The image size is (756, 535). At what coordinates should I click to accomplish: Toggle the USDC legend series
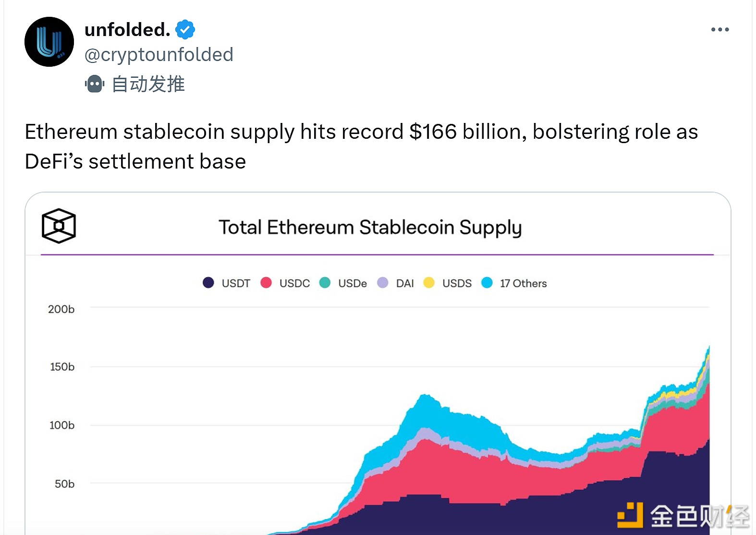[285, 283]
